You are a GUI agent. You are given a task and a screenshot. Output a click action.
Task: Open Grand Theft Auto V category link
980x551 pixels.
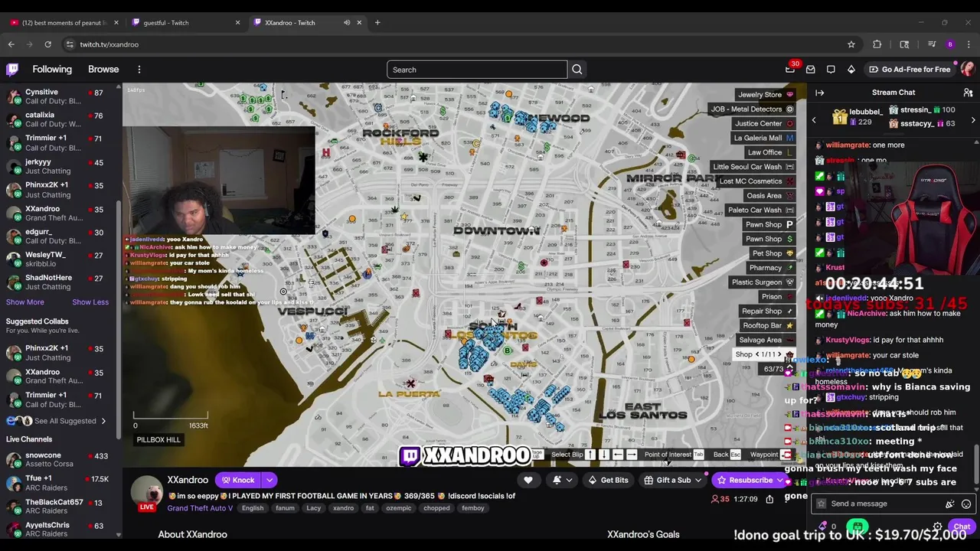pos(200,508)
